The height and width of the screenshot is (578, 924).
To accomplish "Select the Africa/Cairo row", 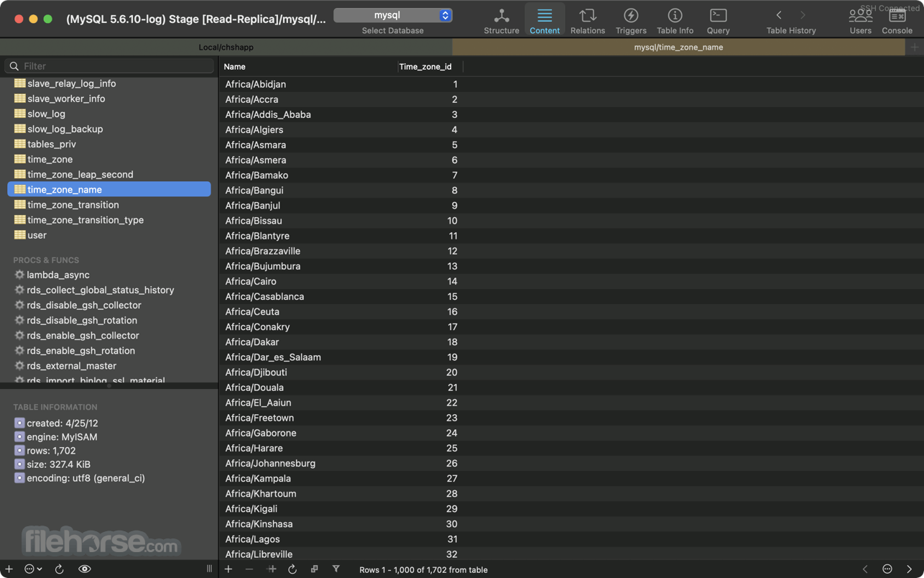I will pyautogui.click(x=571, y=281).
